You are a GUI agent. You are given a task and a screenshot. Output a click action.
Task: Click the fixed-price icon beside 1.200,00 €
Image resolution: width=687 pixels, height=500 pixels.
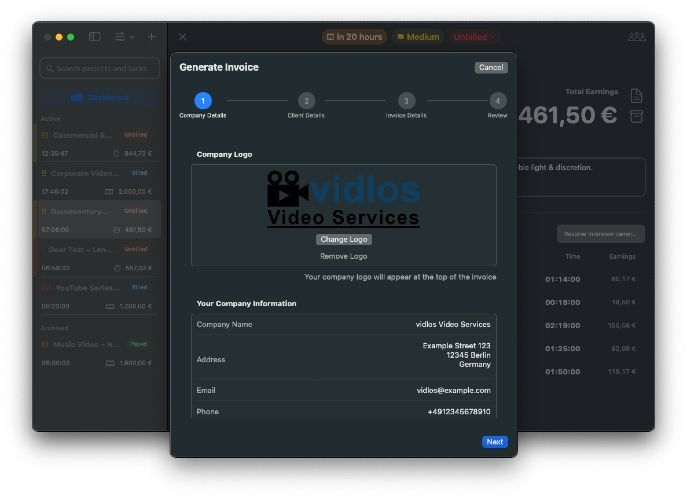click(110, 306)
